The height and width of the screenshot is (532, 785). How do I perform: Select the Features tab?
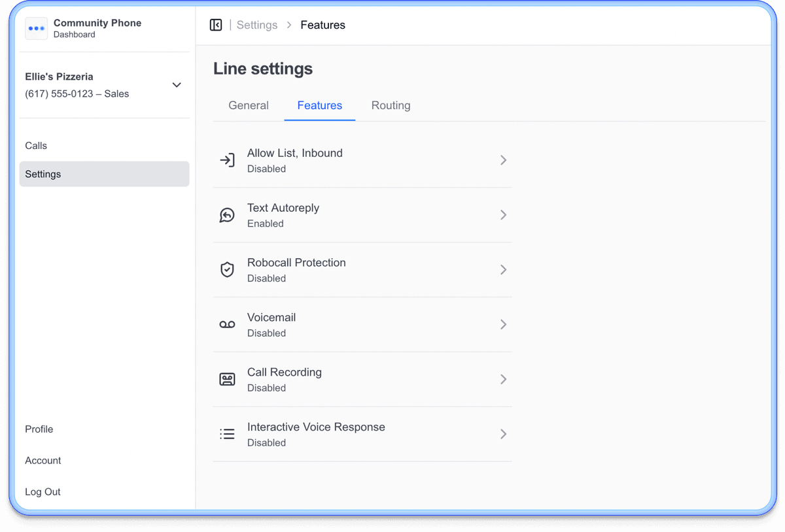point(319,105)
